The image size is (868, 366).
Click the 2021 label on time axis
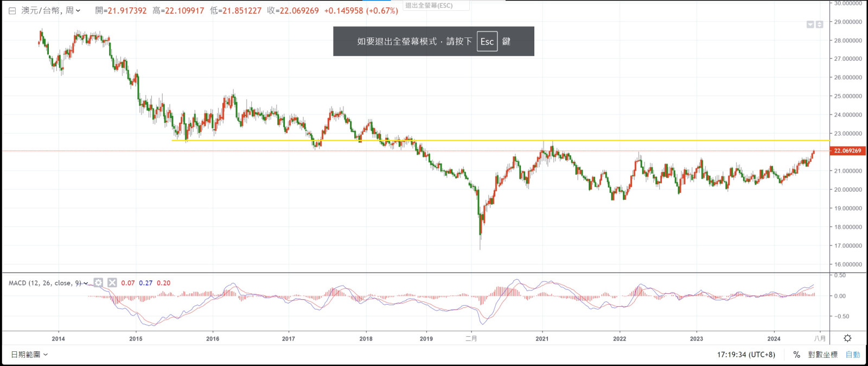[x=542, y=339]
